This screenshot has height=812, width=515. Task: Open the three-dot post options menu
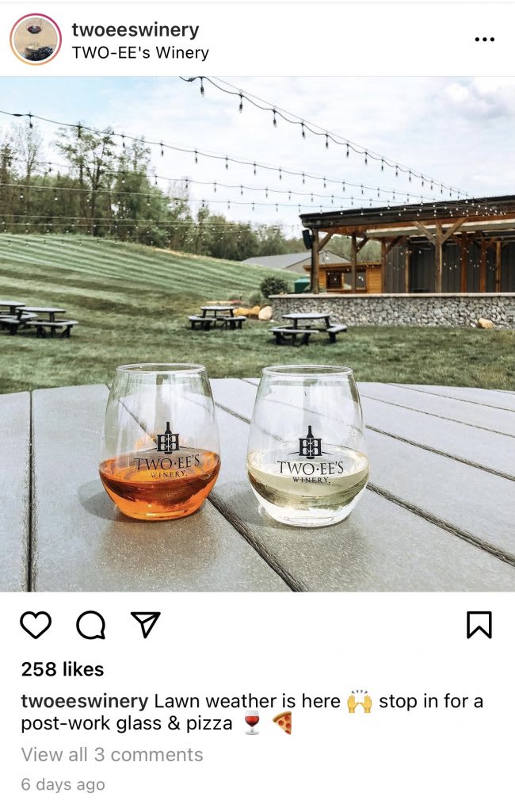[x=484, y=40]
